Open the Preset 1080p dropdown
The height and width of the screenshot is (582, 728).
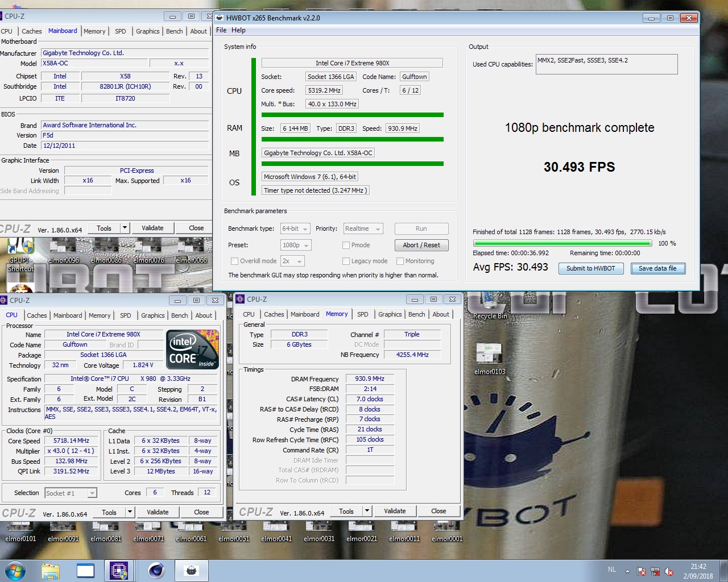pyautogui.click(x=296, y=245)
